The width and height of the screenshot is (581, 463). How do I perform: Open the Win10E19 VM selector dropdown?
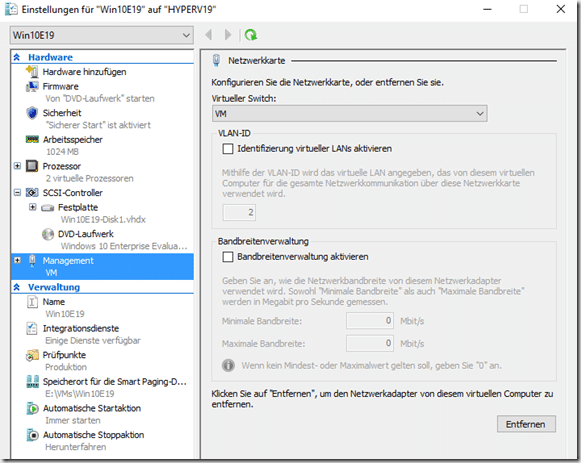pyautogui.click(x=102, y=35)
